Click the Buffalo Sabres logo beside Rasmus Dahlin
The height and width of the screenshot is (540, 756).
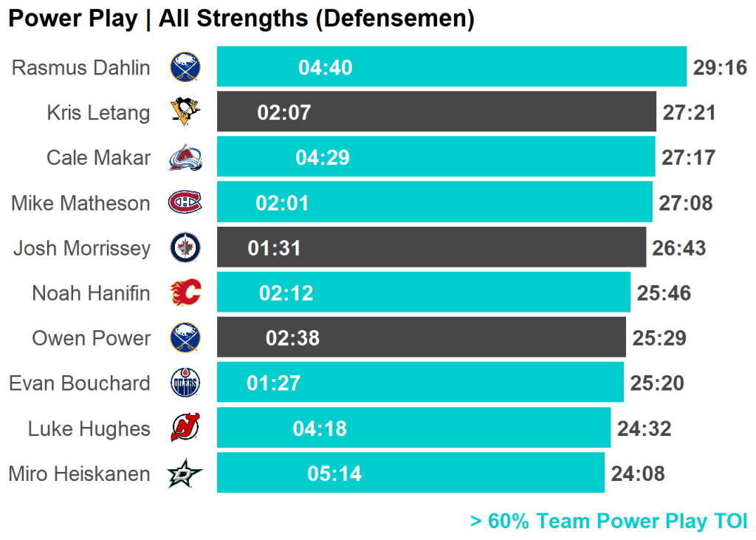click(x=185, y=67)
